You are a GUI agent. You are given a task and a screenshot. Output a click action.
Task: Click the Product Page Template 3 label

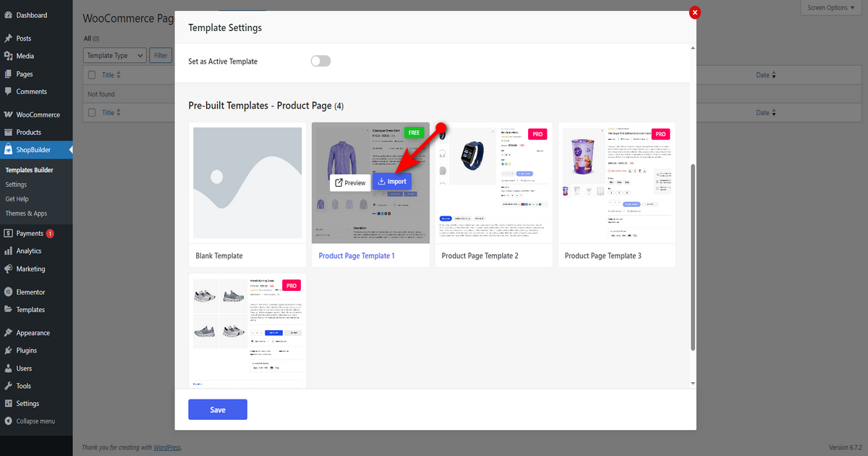603,256
